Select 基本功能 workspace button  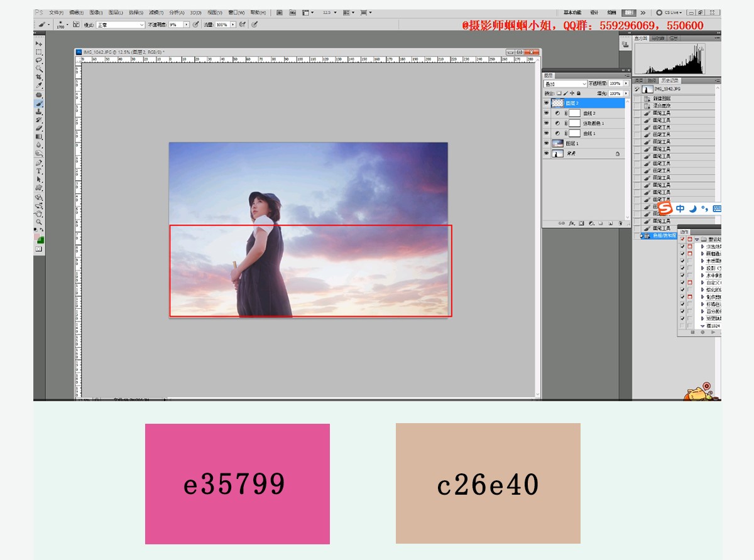coord(572,13)
